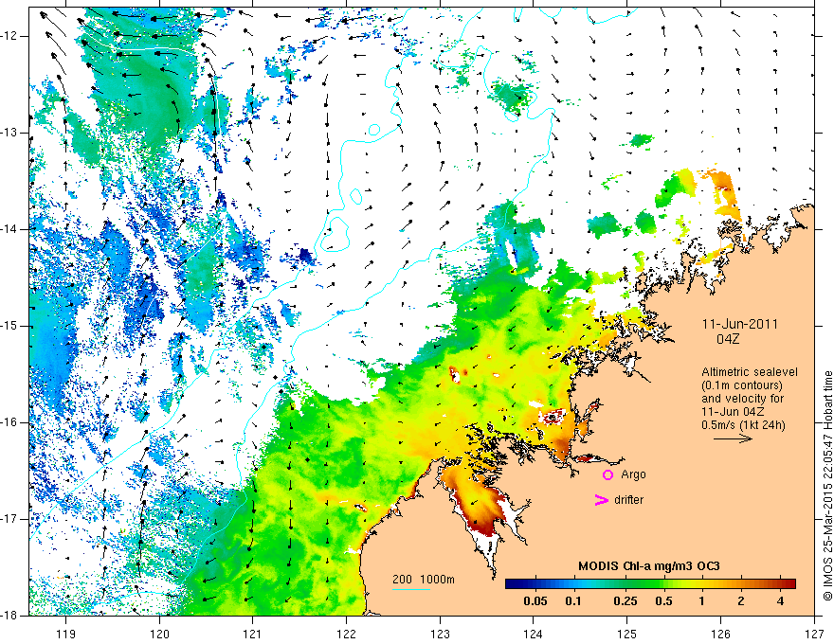Click the -12 latitude axis label
Screen dimensions: 834x644
pyautogui.click(x=10, y=36)
